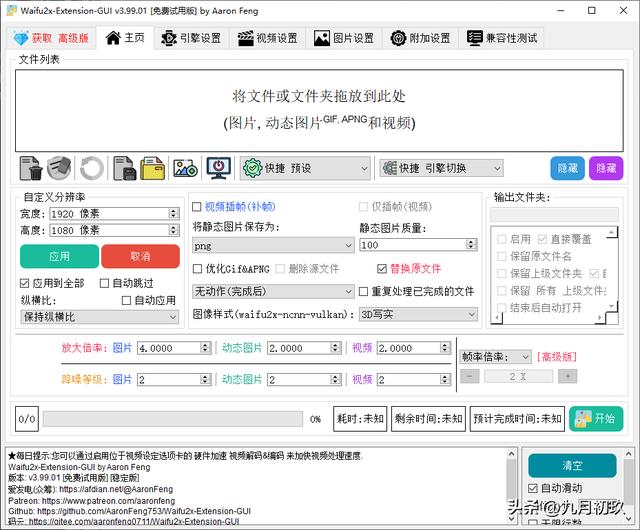Click the circular refresh arrow icon
The width and height of the screenshot is (640, 530).
click(x=92, y=168)
